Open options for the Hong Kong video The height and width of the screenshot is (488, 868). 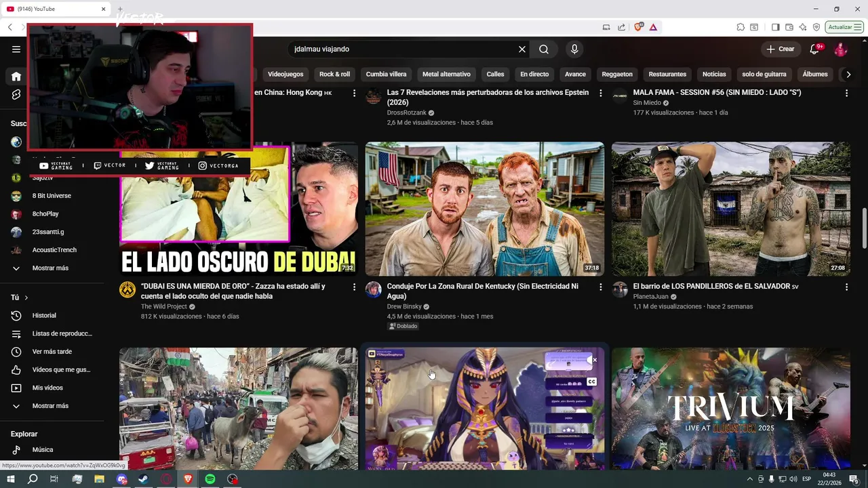pyautogui.click(x=354, y=93)
